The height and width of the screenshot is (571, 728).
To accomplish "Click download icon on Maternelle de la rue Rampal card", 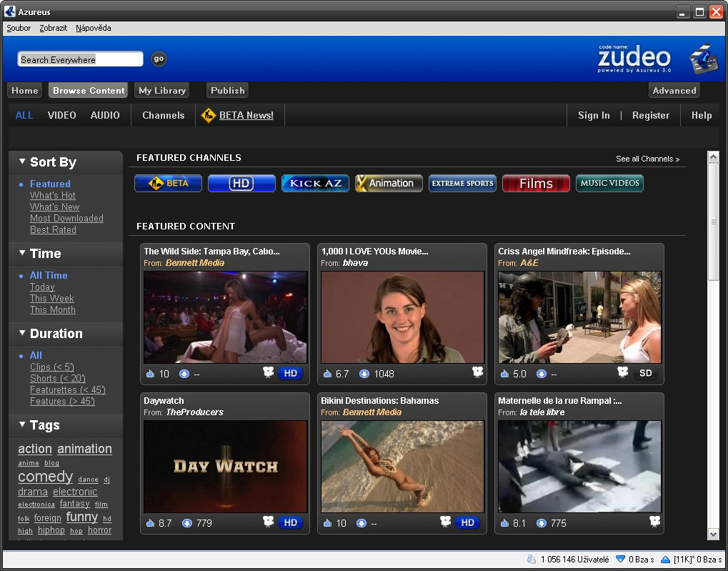I will [542, 523].
